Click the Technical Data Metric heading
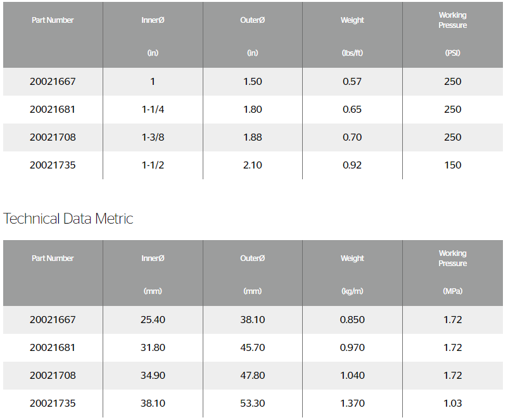The width and height of the screenshot is (508, 420). [68, 219]
